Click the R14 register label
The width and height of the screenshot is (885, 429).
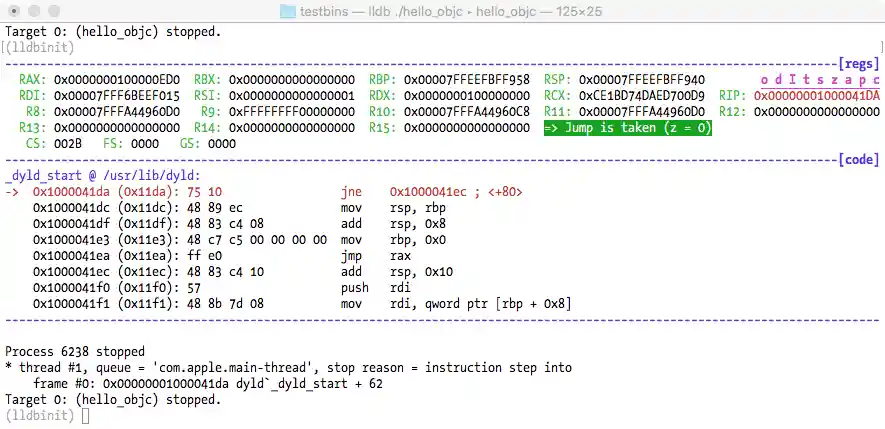(x=208, y=128)
